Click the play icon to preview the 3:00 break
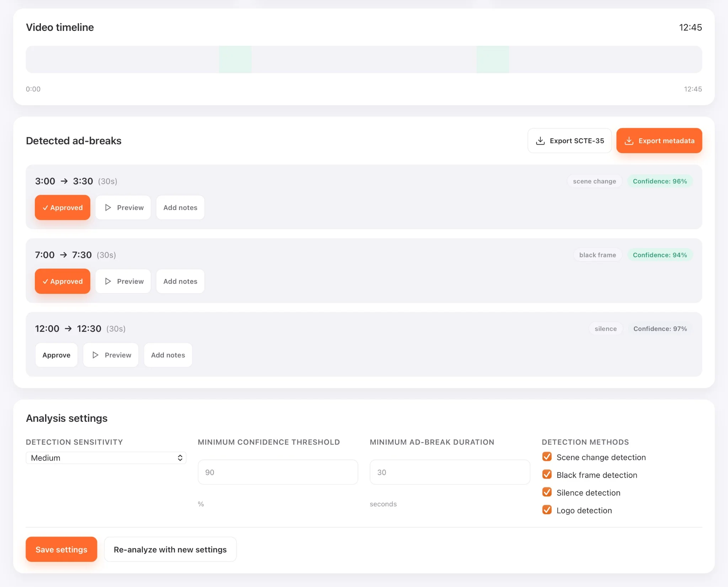The width and height of the screenshot is (728, 587). click(108, 208)
